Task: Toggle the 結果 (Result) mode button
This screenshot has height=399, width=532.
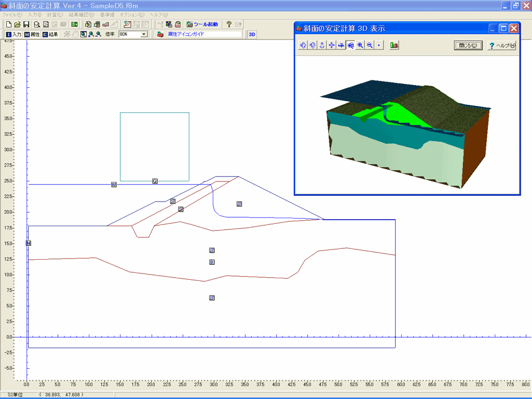Action: coord(50,35)
